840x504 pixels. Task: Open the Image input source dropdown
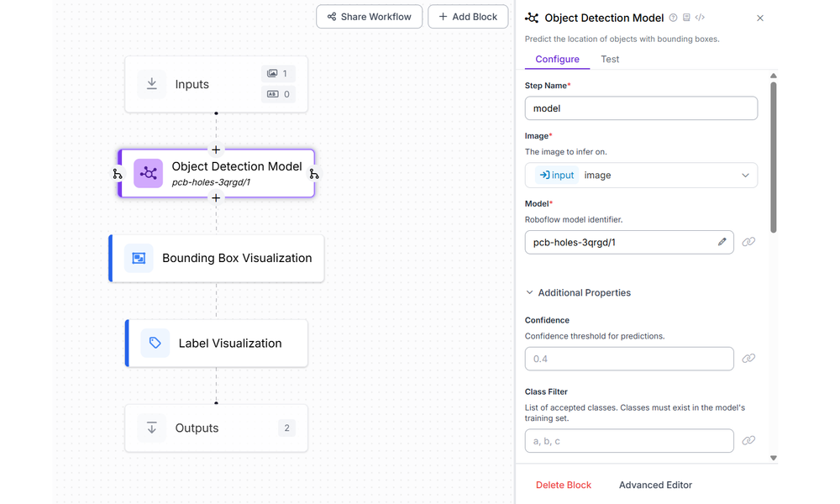[745, 175]
